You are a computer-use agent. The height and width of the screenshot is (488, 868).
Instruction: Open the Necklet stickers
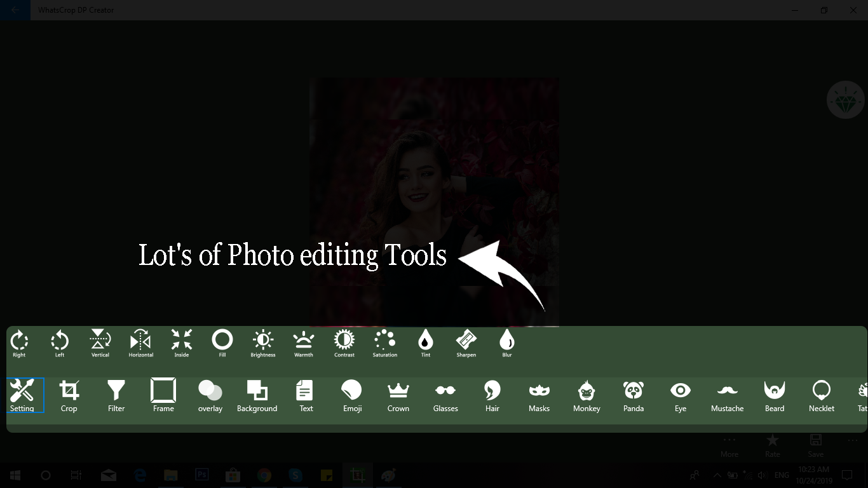[822, 395]
